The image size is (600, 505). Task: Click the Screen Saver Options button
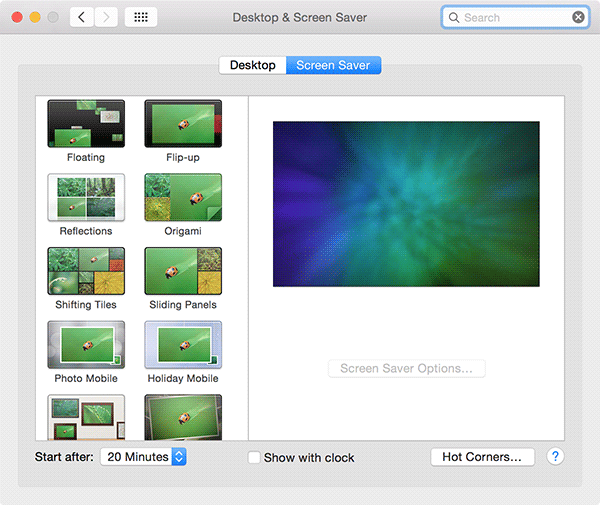click(x=406, y=369)
